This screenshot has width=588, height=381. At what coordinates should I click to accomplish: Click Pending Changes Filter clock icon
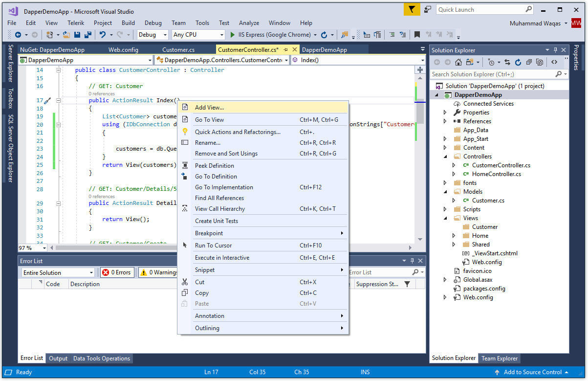pyautogui.click(x=491, y=62)
